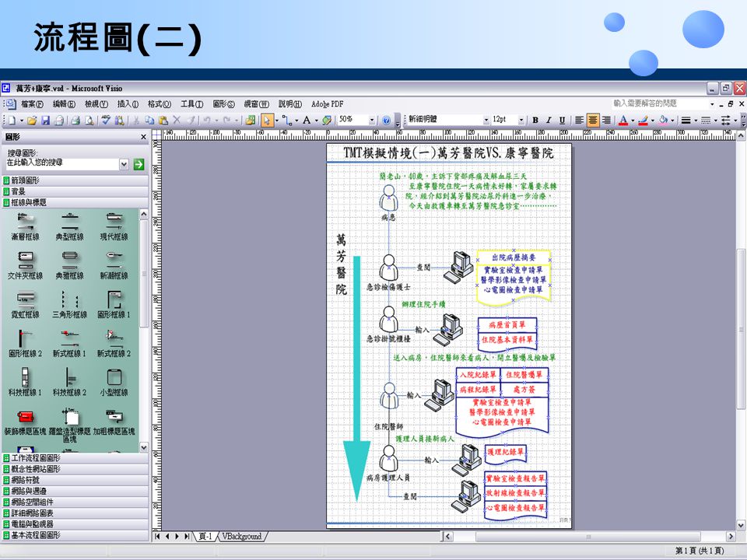
Task: Open the 編輯(E) menu
Action: [x=64, y=103]
